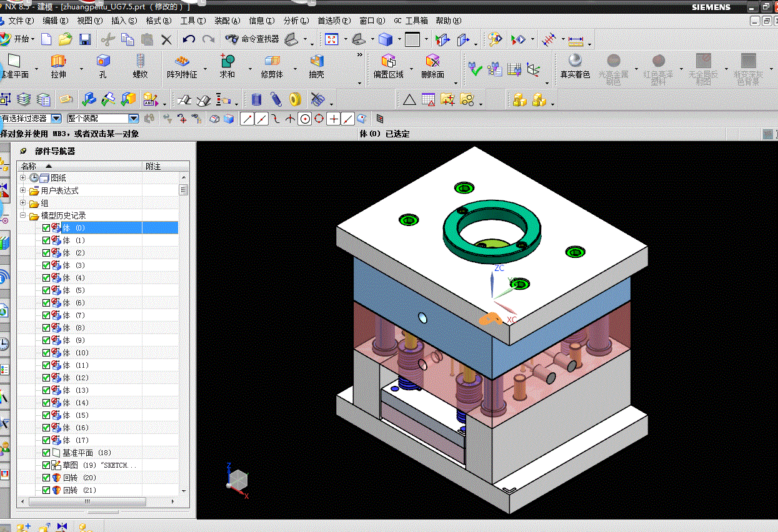Click the 附注 column header

(x=166, y=166)
